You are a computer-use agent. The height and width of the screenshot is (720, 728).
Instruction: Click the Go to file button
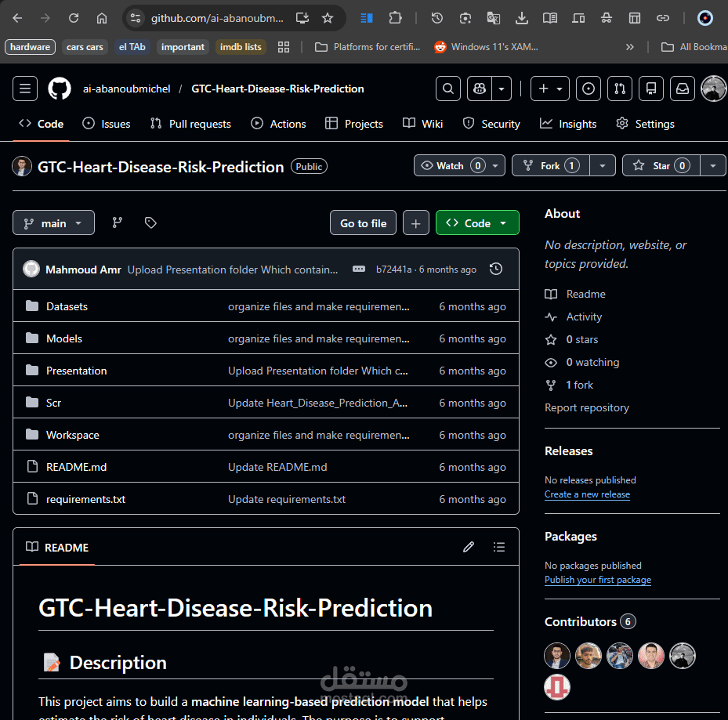click(363, 223)
